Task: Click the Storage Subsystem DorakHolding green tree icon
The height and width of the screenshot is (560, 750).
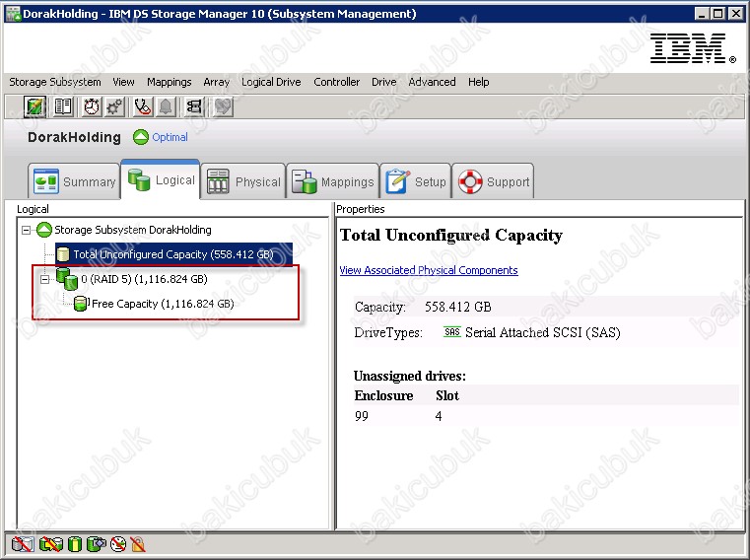Action: pos(44,230)
